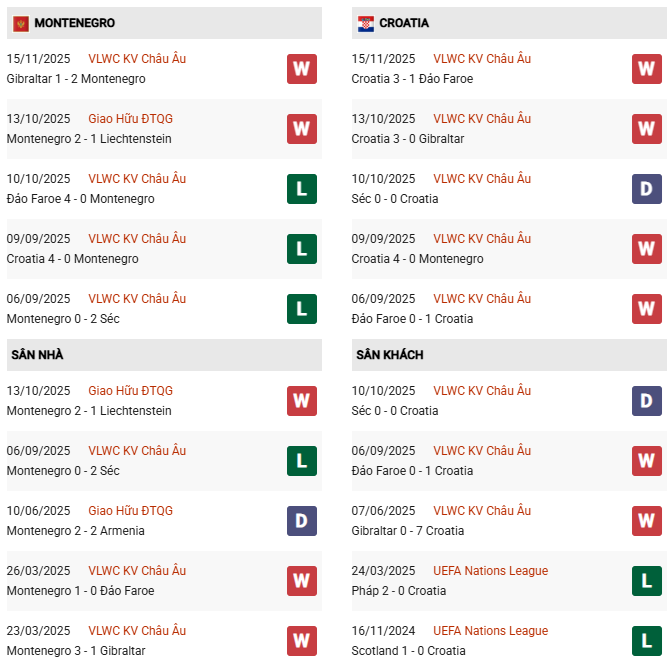Select the CROATIA team header
This screenshot has height=668, width=671.
(x=404, y=23)
